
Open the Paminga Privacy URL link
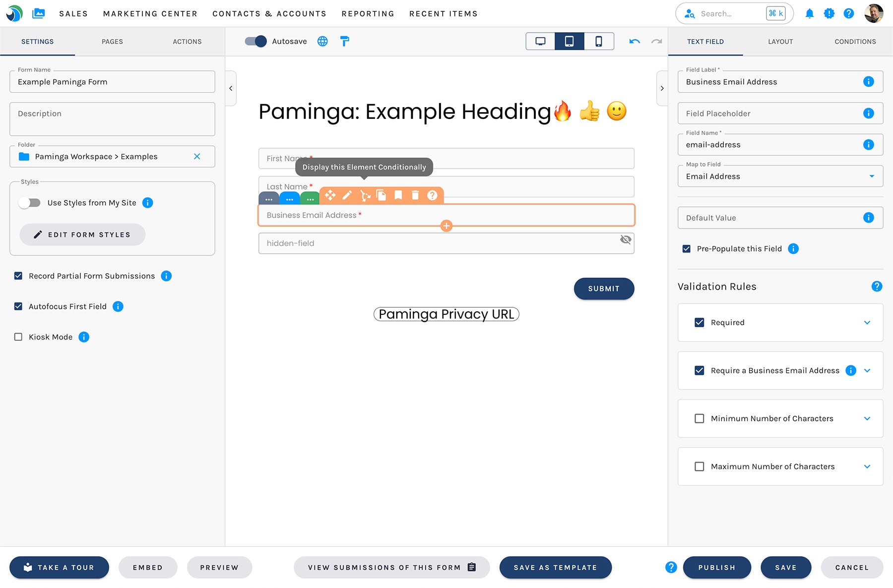446,314
